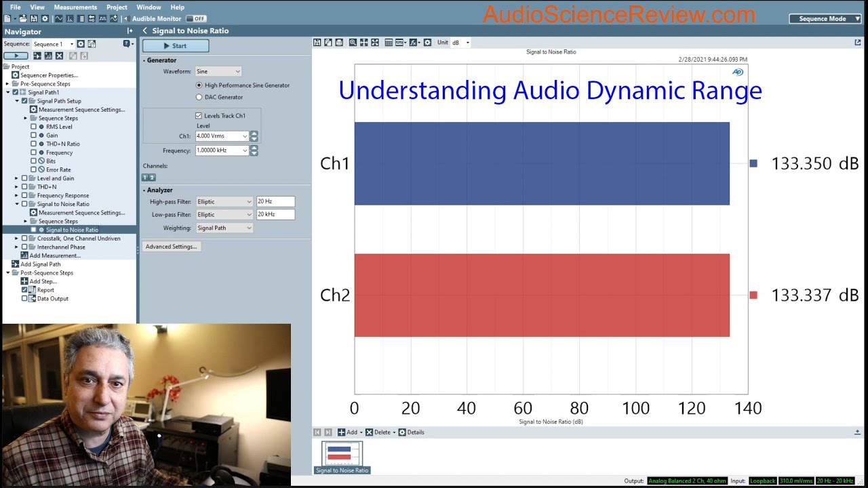The image size is (868, 488).
Task: Run the sequence with the Navigator play button
Action: [x=16, y=56]
